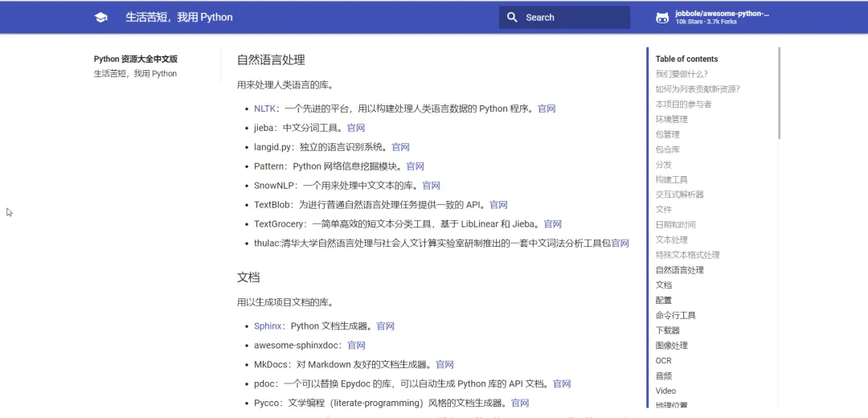
Task: Jump to 文件 in contents
Action: point(664,209)
